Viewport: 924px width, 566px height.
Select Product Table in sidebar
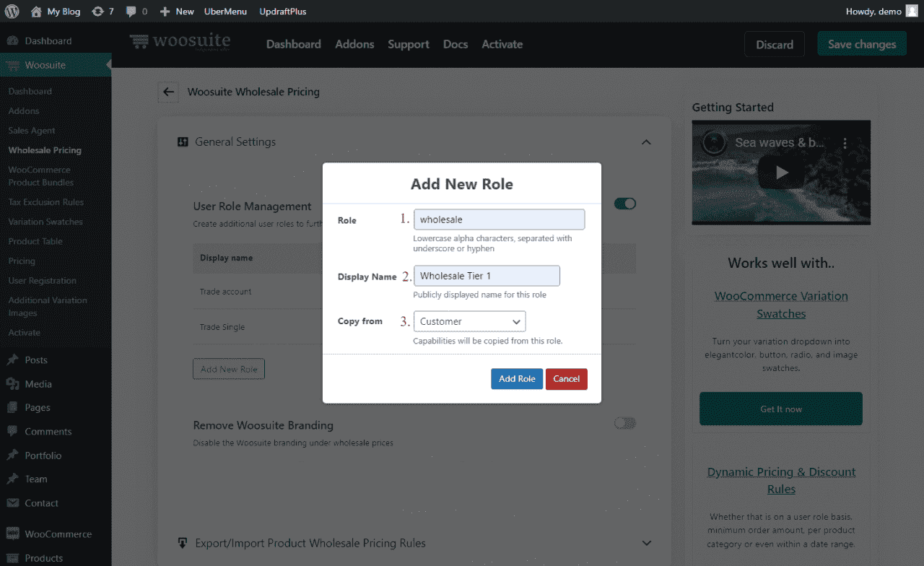click(35, 241)
